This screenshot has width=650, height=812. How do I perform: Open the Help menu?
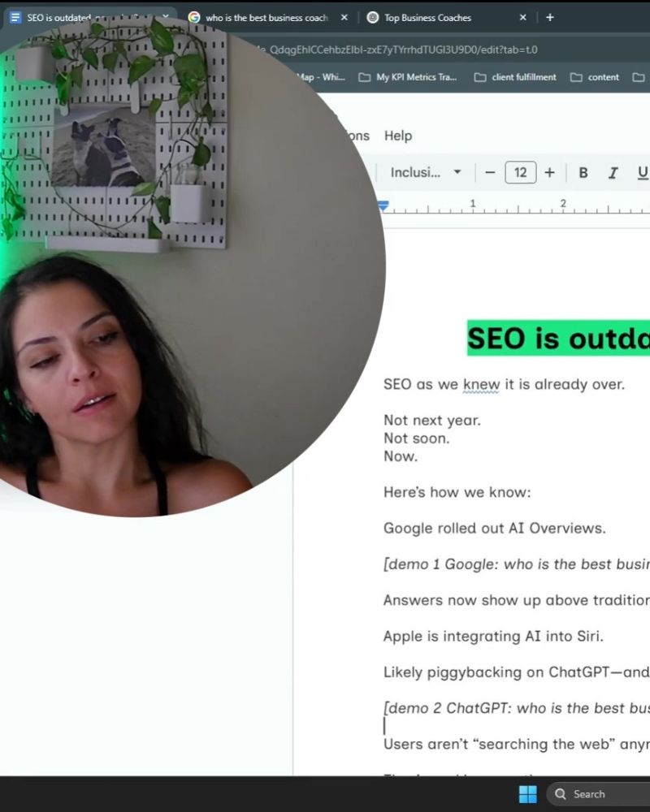[398, 136]
